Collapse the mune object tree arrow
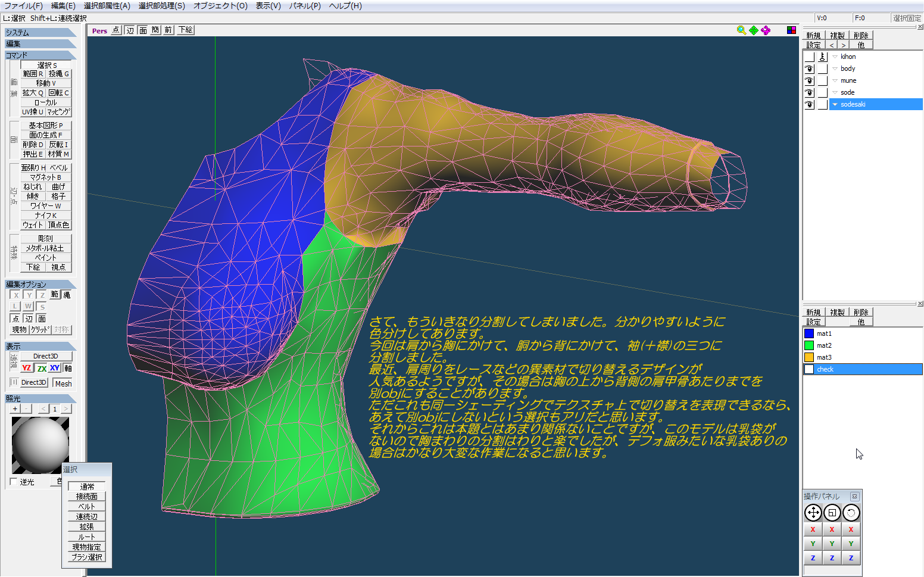Screen dimensions: 924x577 pos(835,80)
